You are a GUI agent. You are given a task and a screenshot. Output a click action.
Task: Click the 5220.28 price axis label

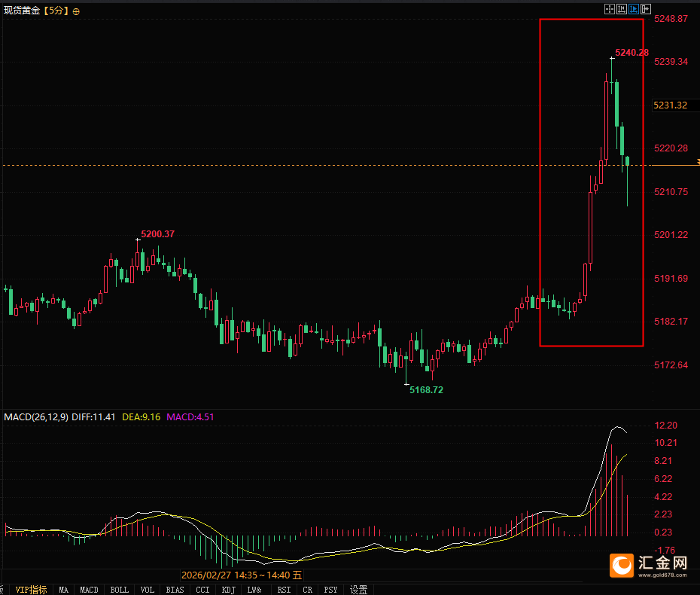point(671,148)
